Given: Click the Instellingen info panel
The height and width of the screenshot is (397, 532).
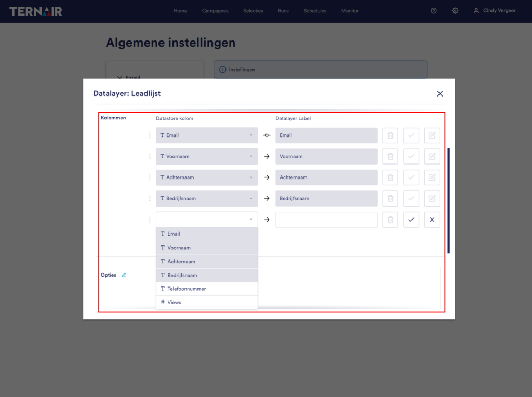Looking at the screenshot, I should click(320, 70).
